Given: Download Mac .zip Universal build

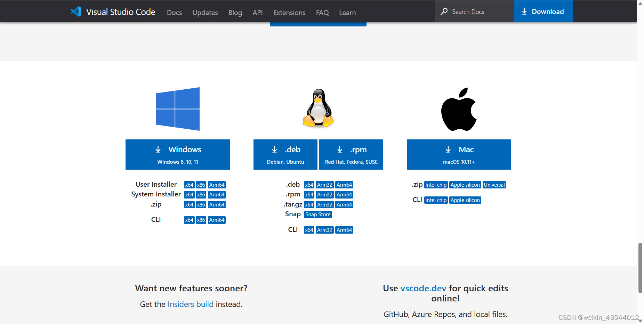Looking at the screenshot, I should pos(494,185).
